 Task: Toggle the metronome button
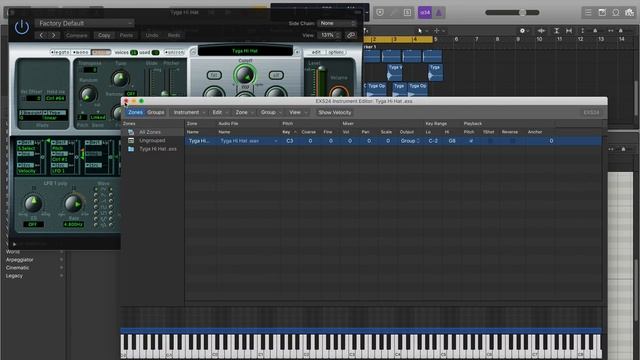coord(439,13)
